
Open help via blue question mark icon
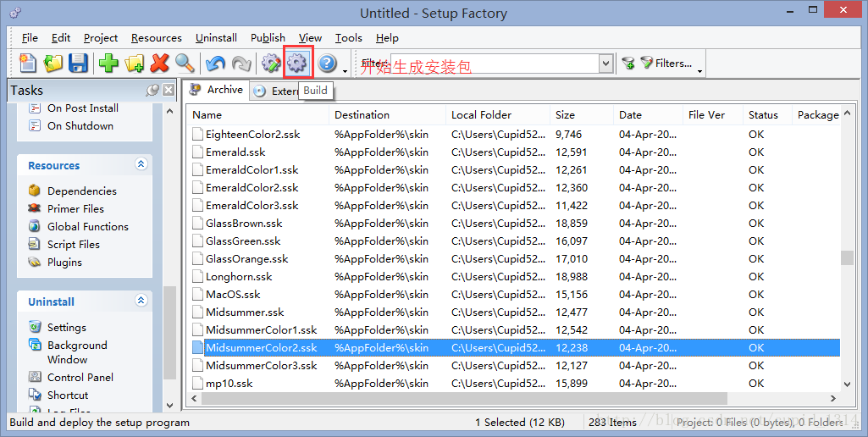(x=327, y=64)
